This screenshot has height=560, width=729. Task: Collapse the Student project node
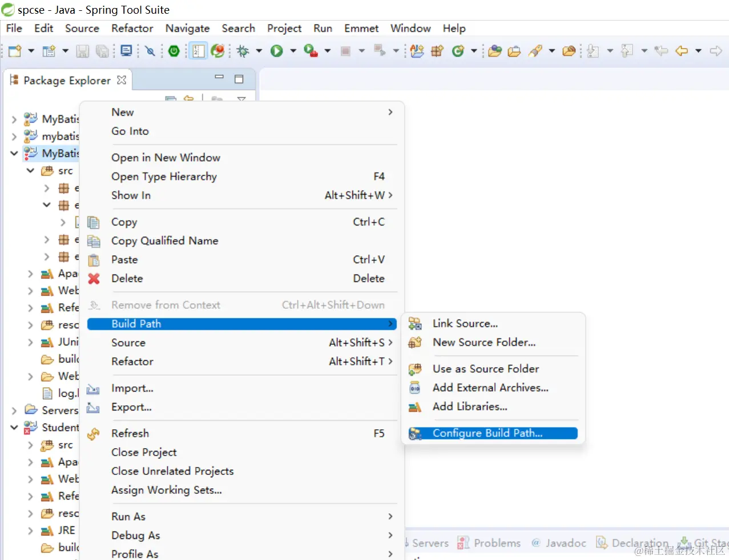(x=14, y=428)
